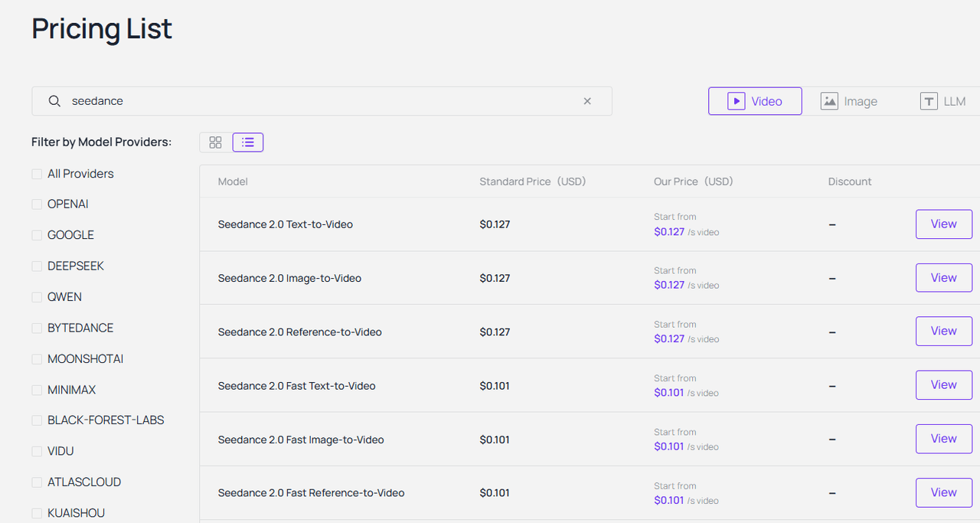Check the GOOGLE provider filter
Screen dimensions: 980x523
tap(37, 235)
